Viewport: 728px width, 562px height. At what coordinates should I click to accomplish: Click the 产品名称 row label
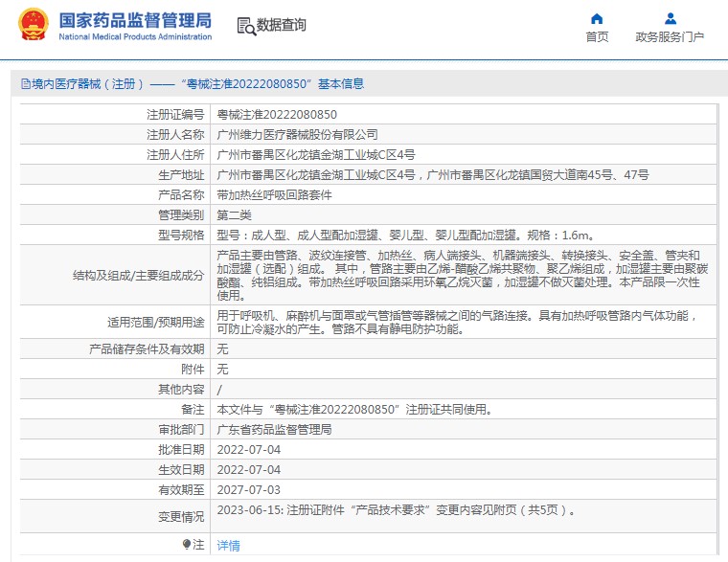(x=181, y=195)
